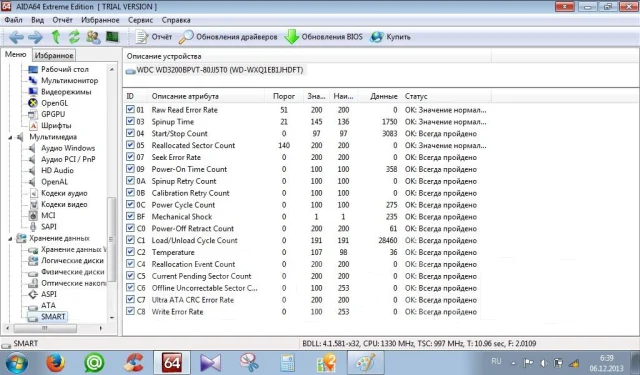Screen dimensions: 640x375
Task: Open Firefox from the taskbar
Action: pos(56,362)
